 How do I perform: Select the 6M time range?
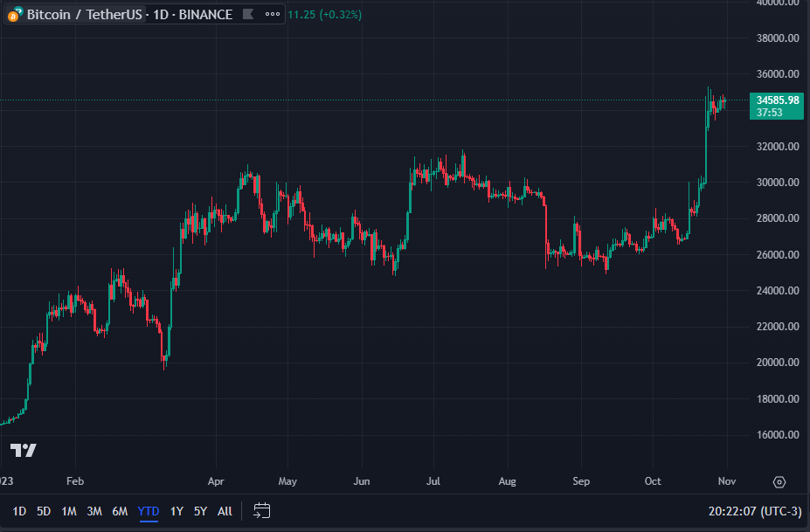120,511
